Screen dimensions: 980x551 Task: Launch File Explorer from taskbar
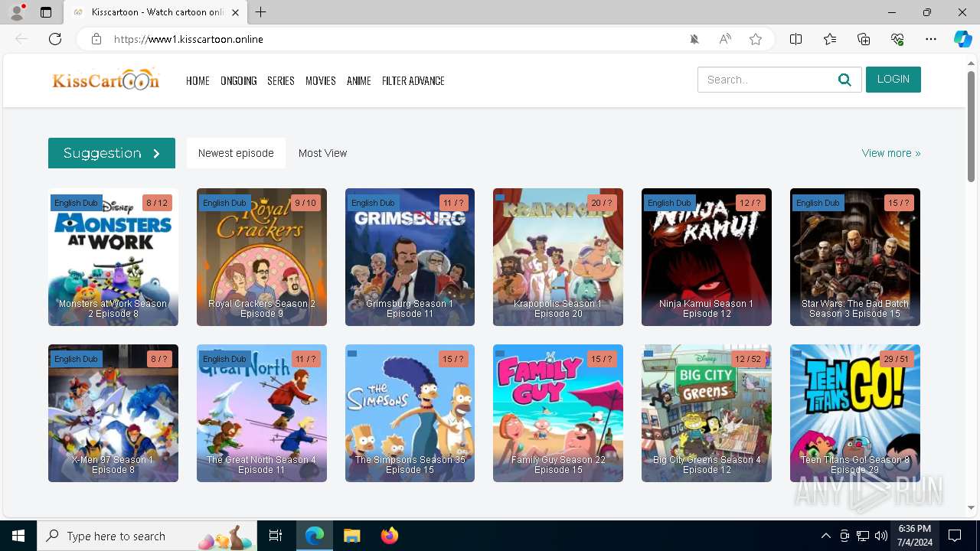pos(351,536)
